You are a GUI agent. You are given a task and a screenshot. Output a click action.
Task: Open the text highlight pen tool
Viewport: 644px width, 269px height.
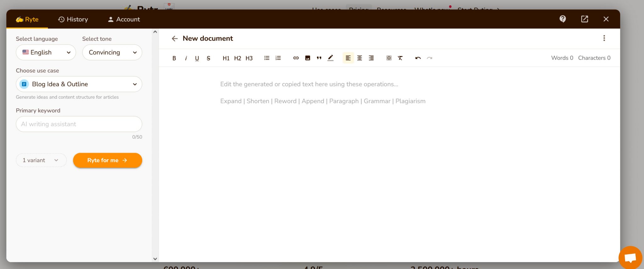[x=330, y=58]
